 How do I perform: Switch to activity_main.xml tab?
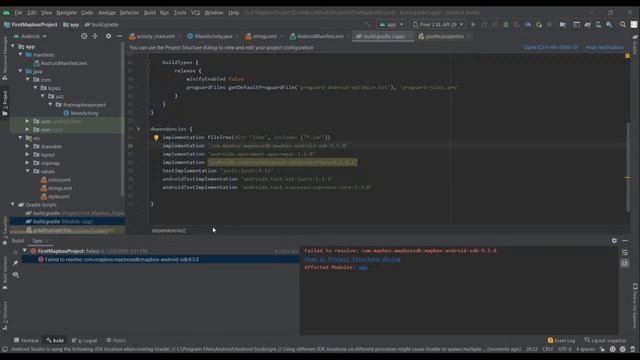(x=155, y=36)
